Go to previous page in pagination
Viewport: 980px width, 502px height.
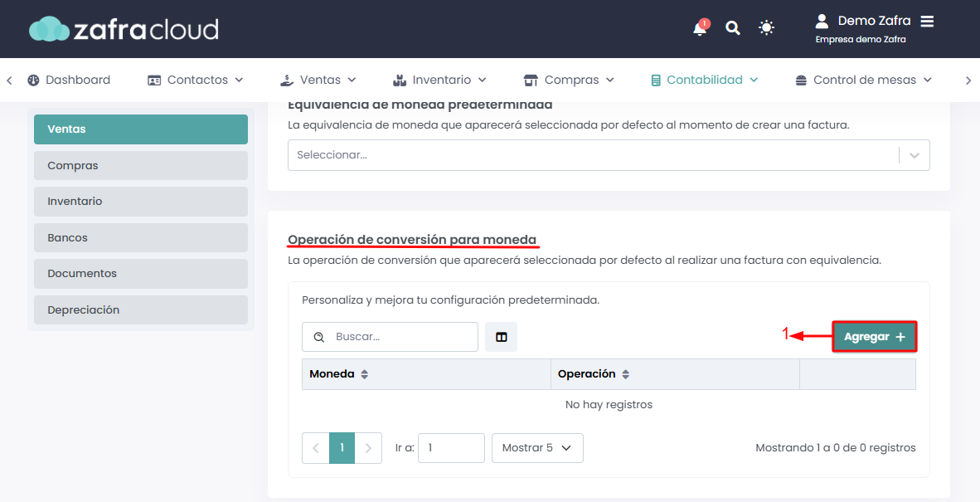[x=316, y=448]
